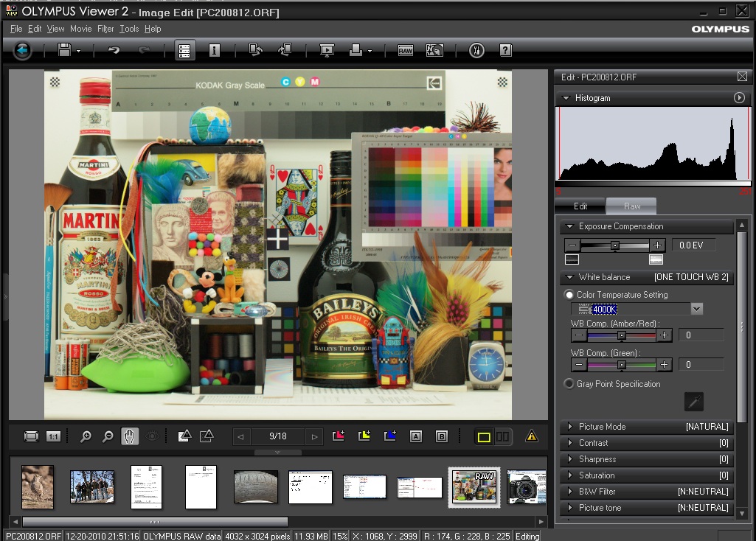
Task: Click the yellow rectangle plus marker icon
Action: 364,436
